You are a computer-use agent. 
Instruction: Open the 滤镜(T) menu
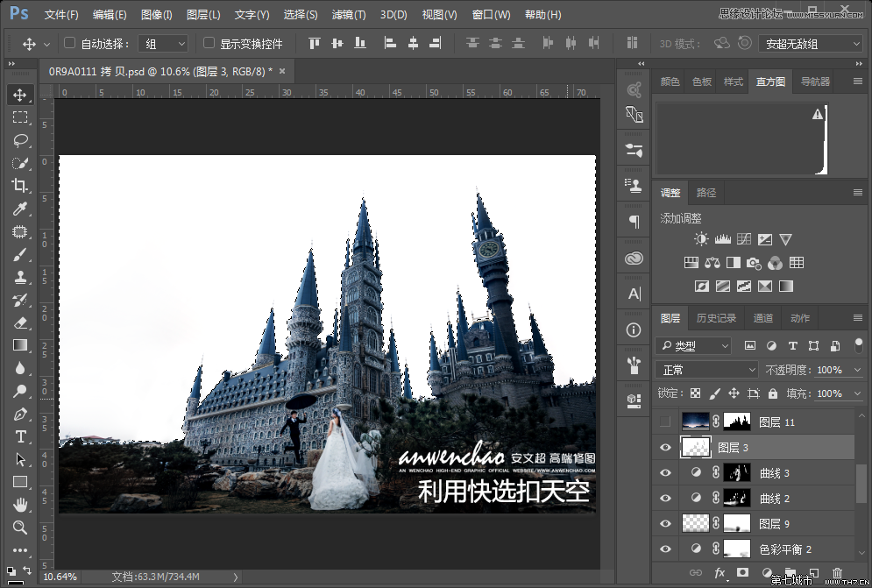[349, 15]
